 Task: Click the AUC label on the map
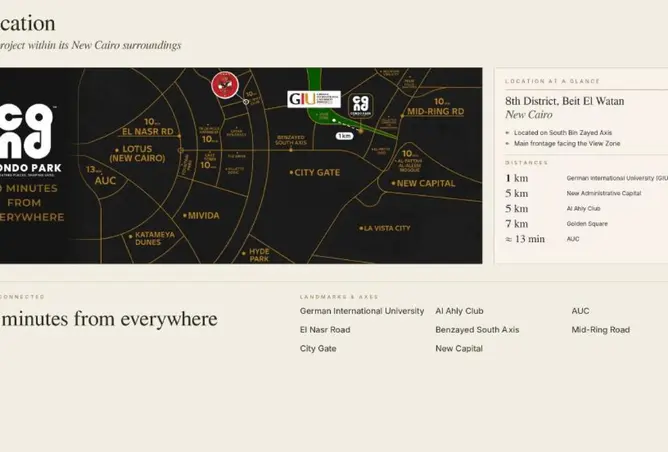click(105, 181)
